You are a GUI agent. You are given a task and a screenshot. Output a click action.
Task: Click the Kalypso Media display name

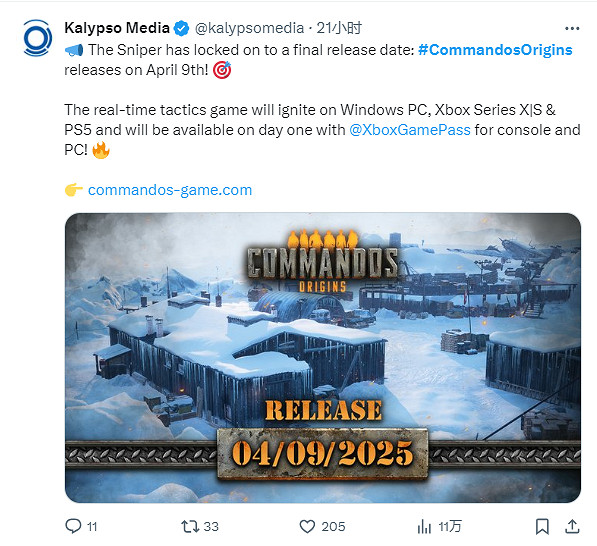117,28
